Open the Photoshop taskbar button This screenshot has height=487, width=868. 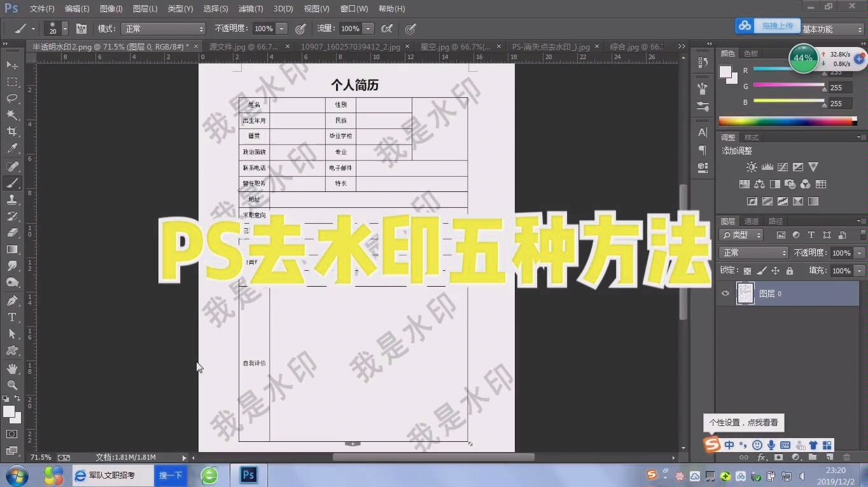(249, 476)
